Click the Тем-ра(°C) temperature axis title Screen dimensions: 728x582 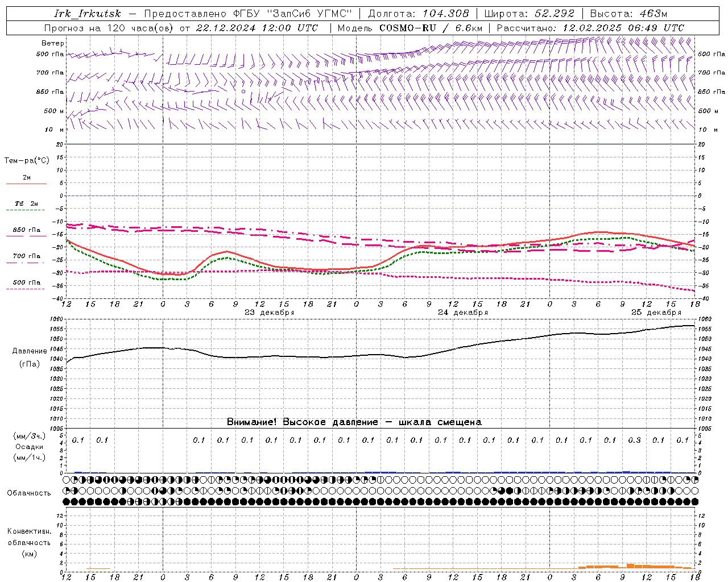pos(27,161)
